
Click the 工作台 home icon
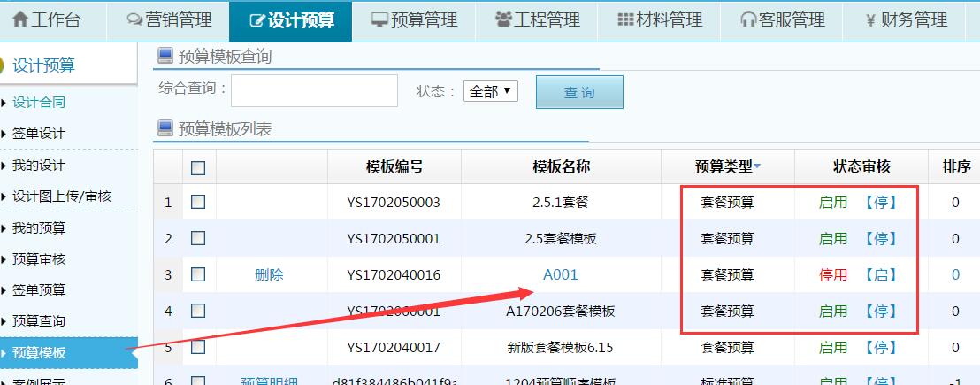click(x=20, y=19)
